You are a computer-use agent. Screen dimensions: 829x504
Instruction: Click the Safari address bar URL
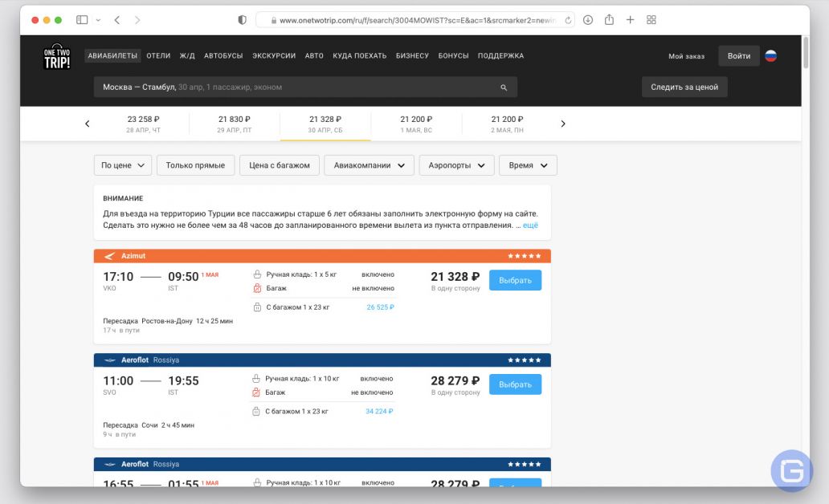(415, 20)
